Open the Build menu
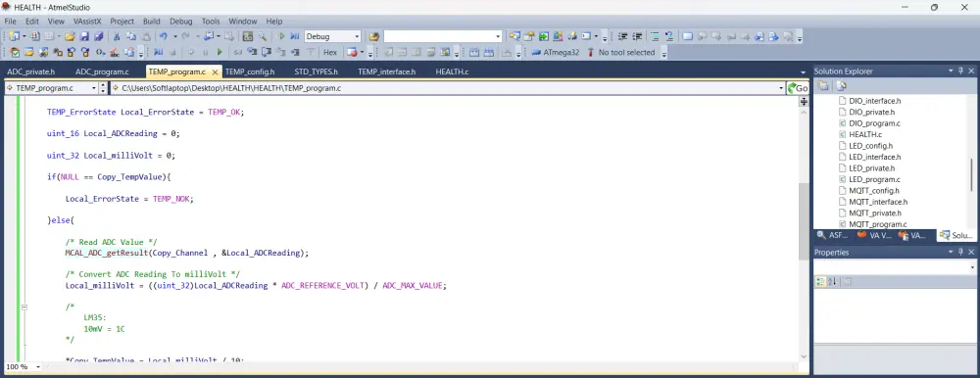 coord(152,22)
